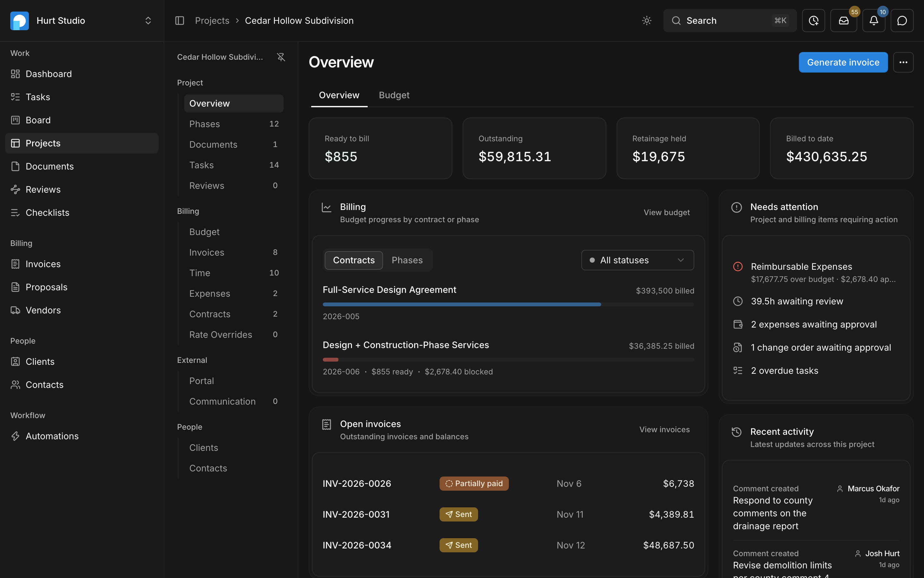This screenshot has width=924, height=578.
Task: Click the Search field
Action: click(730, 21)
